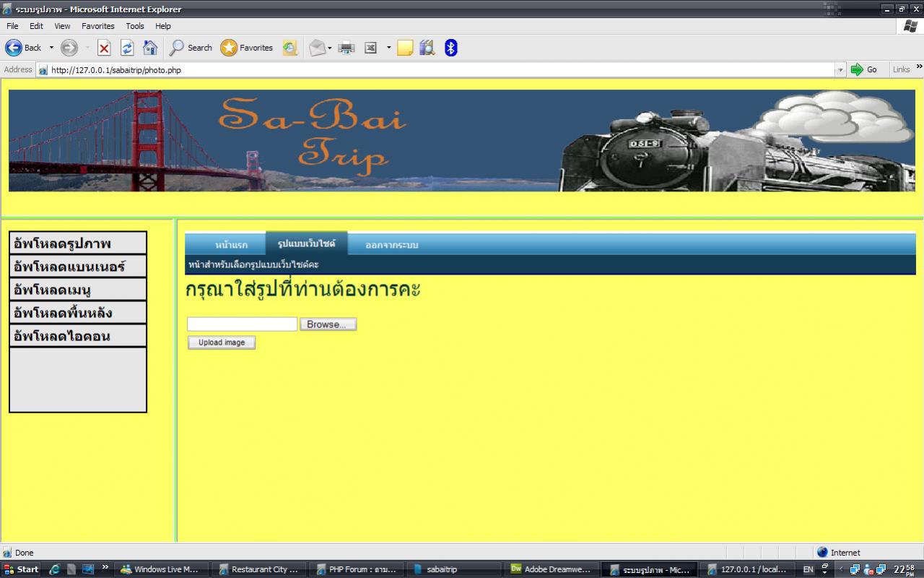Stop loading with the red X icon
Image resolution: width=924 pixels, height=578 pixels.
[104, 48]
